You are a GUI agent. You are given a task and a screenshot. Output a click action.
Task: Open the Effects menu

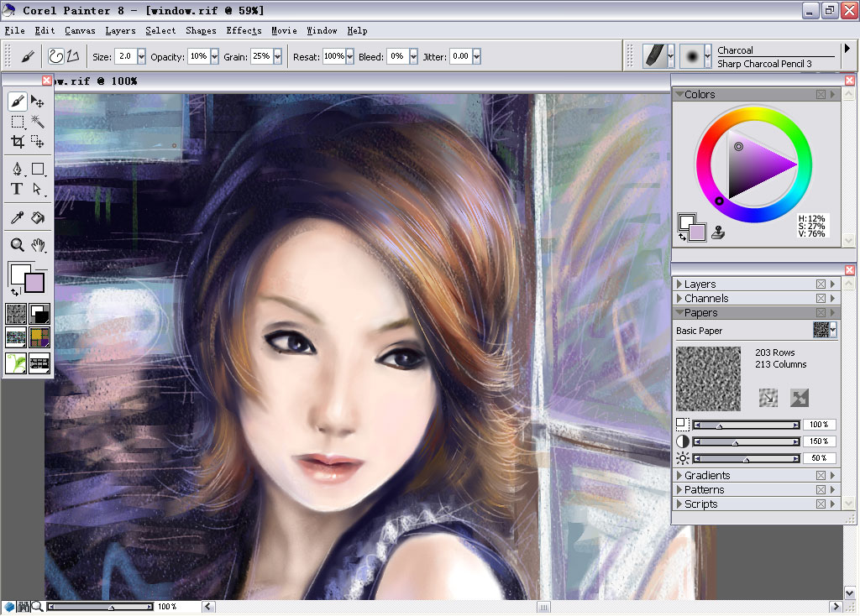click(x=244, y=31)
